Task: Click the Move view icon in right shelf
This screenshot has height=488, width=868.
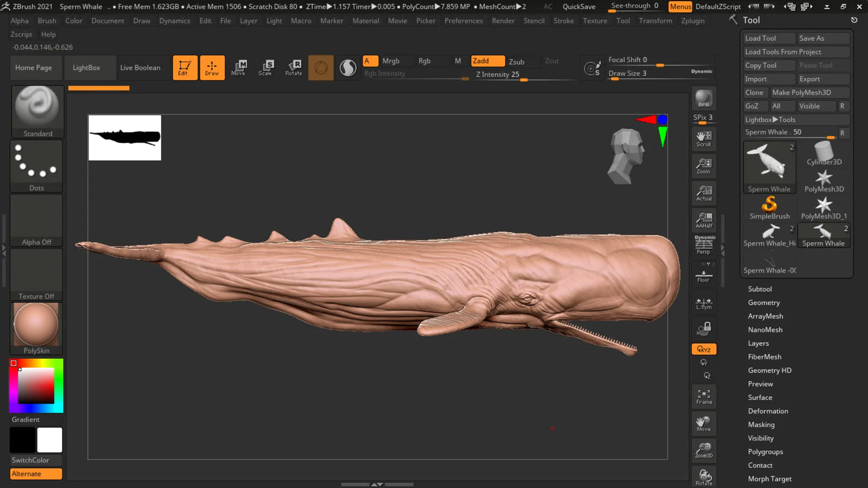Action: tap(703, 424)
